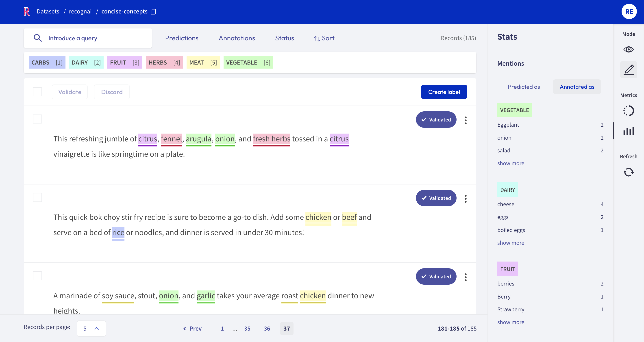Check the bok choy record checkbox

click(37, 197)
